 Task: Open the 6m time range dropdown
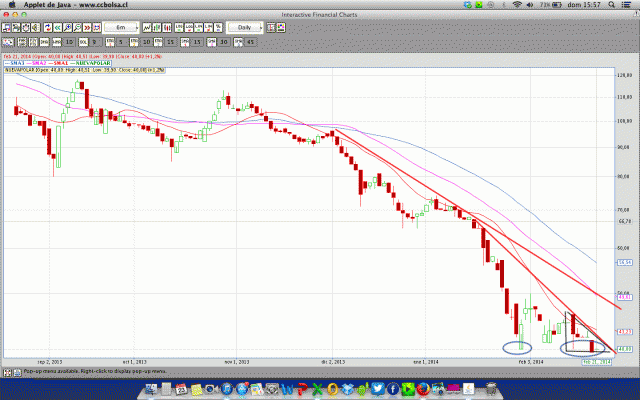click(121, 27)
